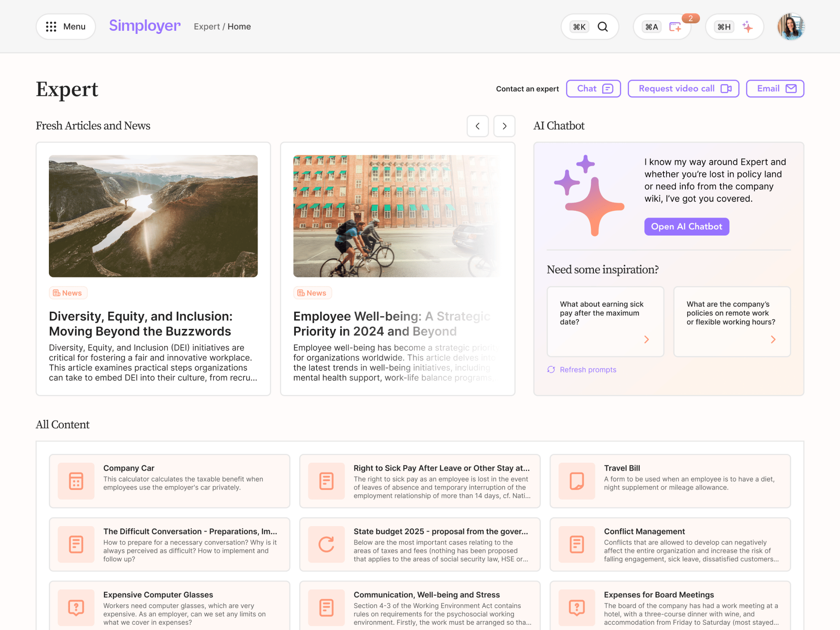Open the search with magnifier icon
Viewport: 840px width, 630px height.
602,27
